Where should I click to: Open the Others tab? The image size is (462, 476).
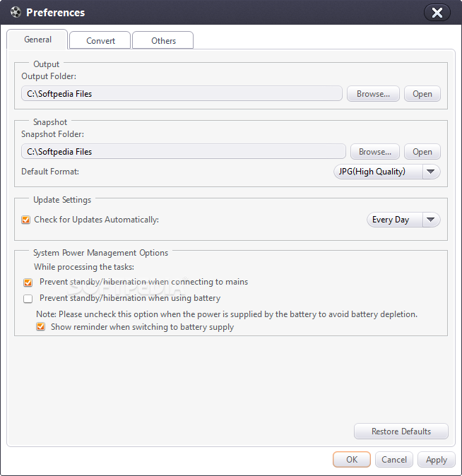click(163, 41)
